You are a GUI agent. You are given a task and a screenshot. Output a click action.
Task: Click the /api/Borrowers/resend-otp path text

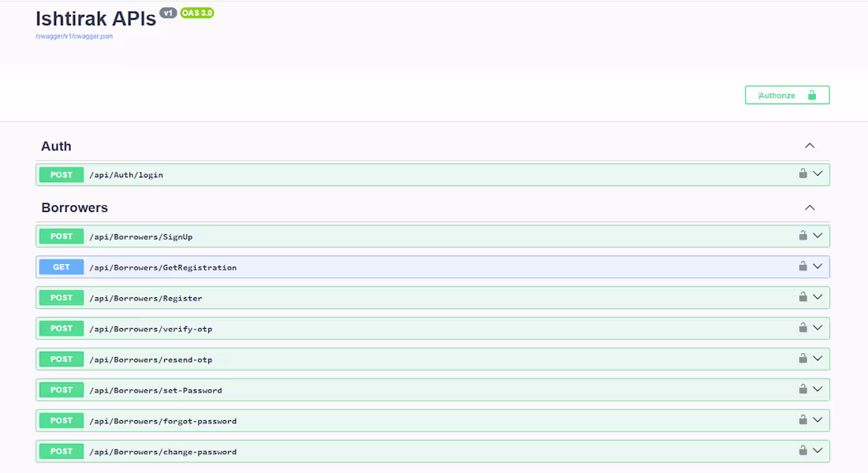coord(151,359)
